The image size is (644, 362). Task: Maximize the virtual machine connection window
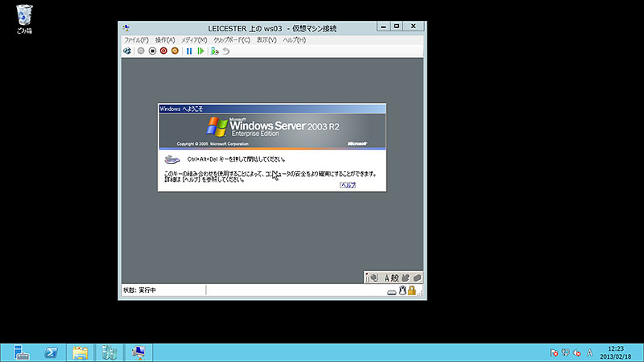tap(396, 27)
